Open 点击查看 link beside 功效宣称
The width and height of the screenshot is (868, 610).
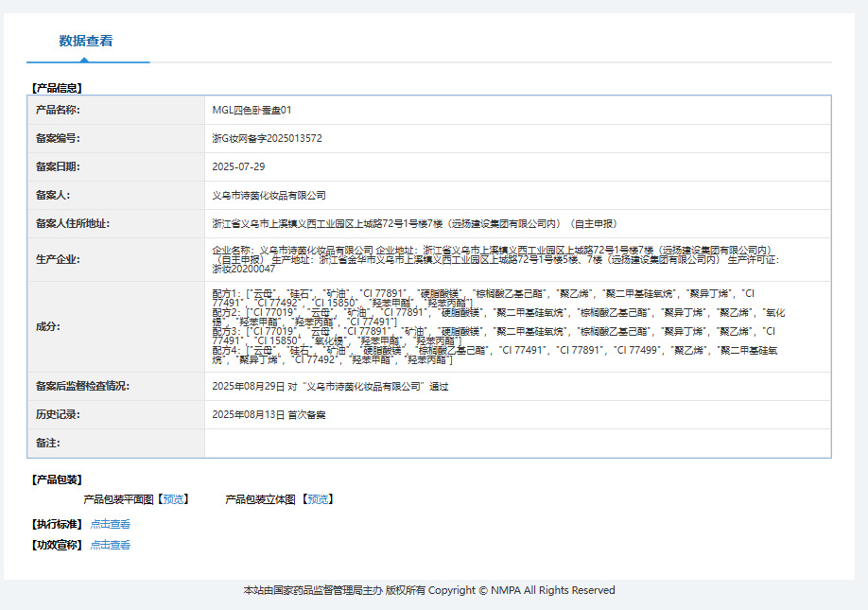111,545
